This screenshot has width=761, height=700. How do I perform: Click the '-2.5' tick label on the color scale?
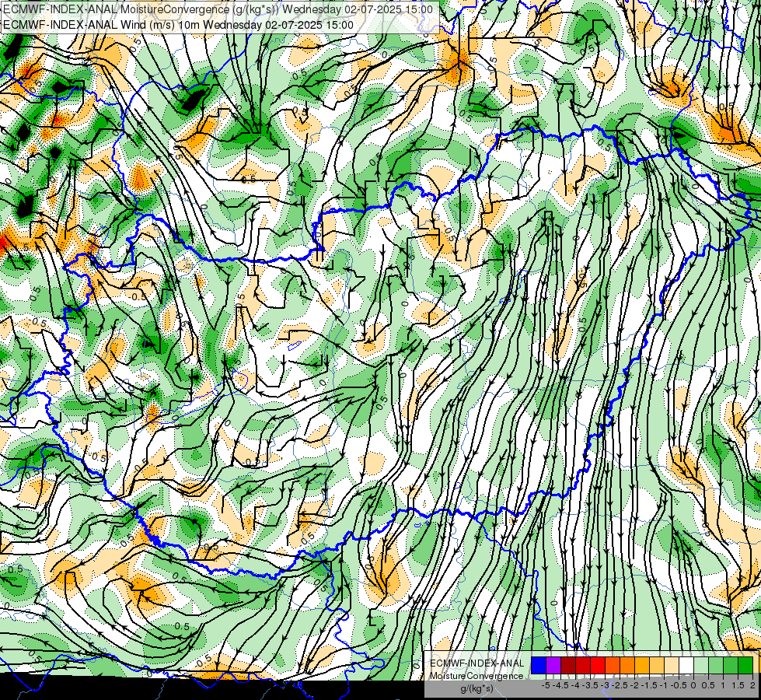(620, 685)
